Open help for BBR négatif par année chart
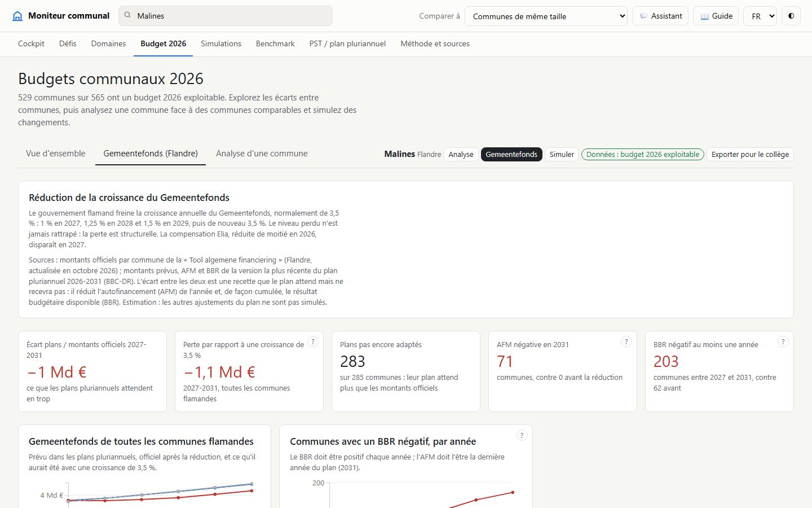Screen dimensions: 812x508 click(522, 435)
